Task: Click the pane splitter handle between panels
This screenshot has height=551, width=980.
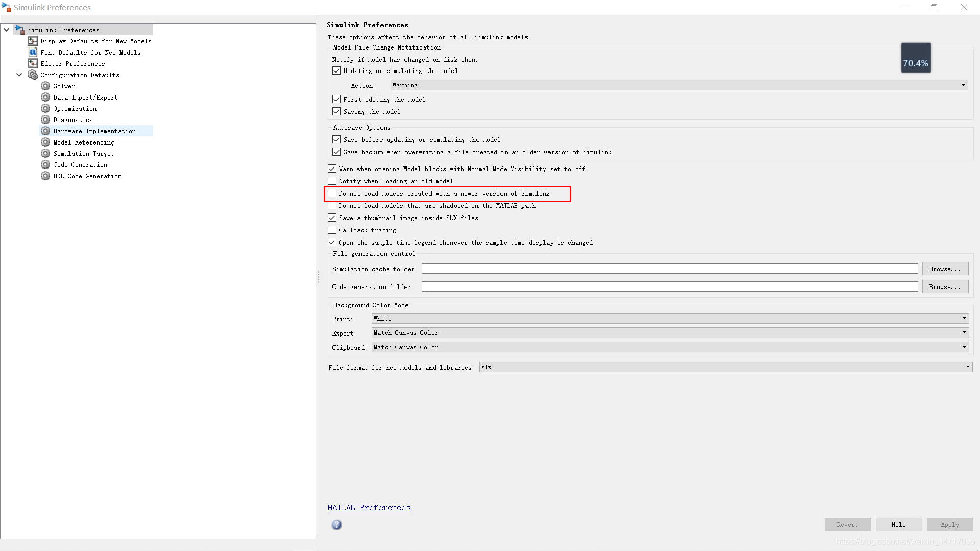Action: (x=318, y=277)
